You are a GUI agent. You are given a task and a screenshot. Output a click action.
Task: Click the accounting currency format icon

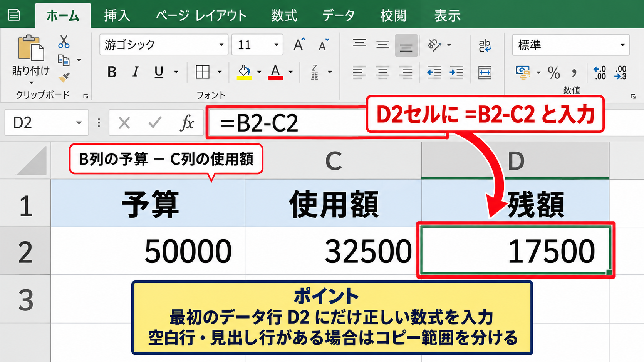tap(523, 72)
